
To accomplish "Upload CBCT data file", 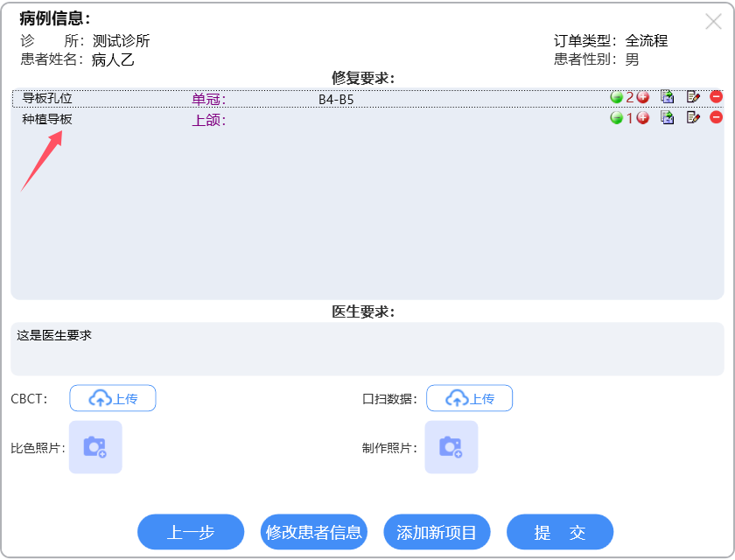I will pyautogui.click(x=113, y=398).
